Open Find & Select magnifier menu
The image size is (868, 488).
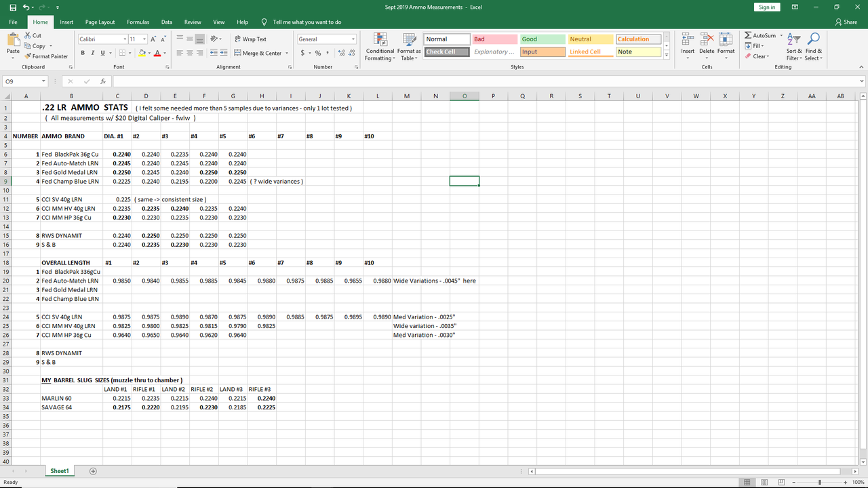pos(814,46)
